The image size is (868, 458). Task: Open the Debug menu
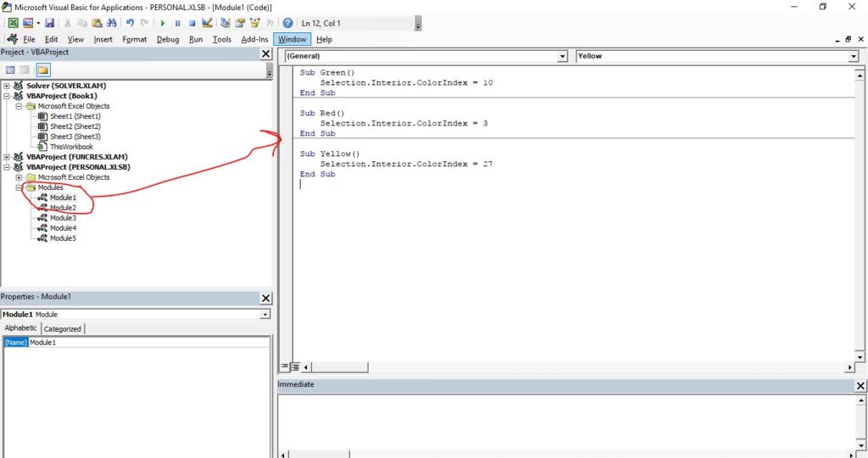point(168,39)
